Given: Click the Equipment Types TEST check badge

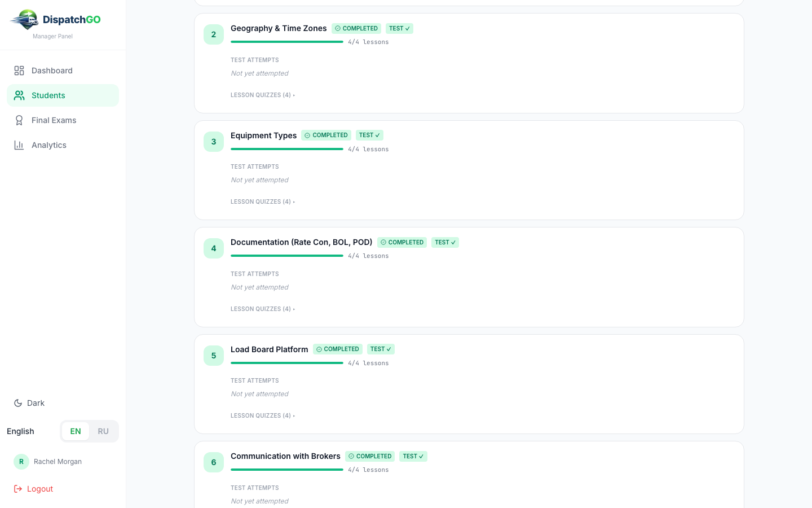Looking at the screenshot, I should tap(369, 135).
